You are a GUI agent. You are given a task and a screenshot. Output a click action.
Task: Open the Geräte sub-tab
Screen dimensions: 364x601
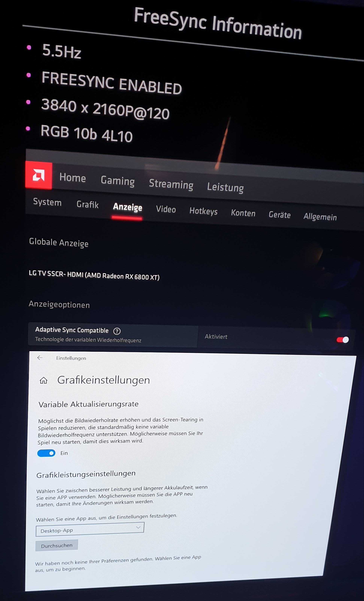(x=279, y=215)
